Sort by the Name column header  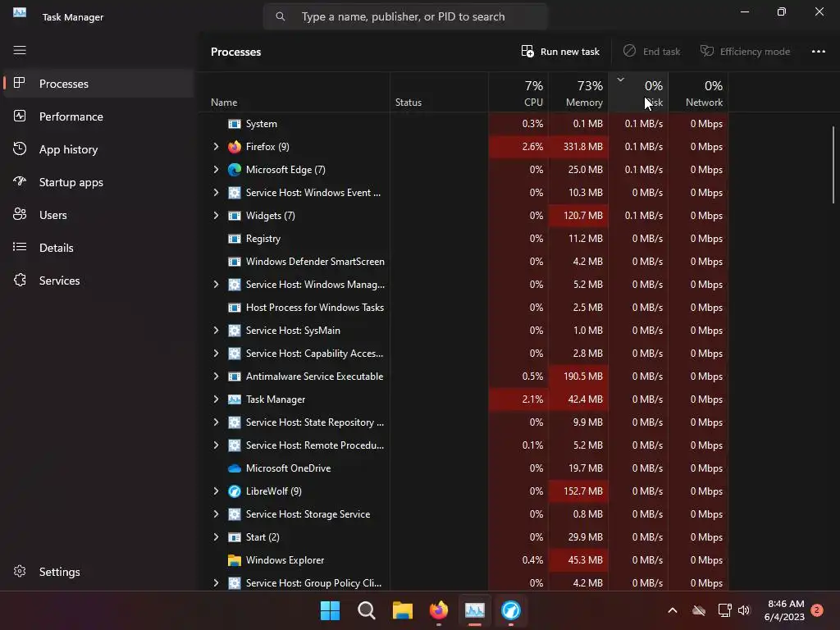pyautogui.click(x=296, y=92)
